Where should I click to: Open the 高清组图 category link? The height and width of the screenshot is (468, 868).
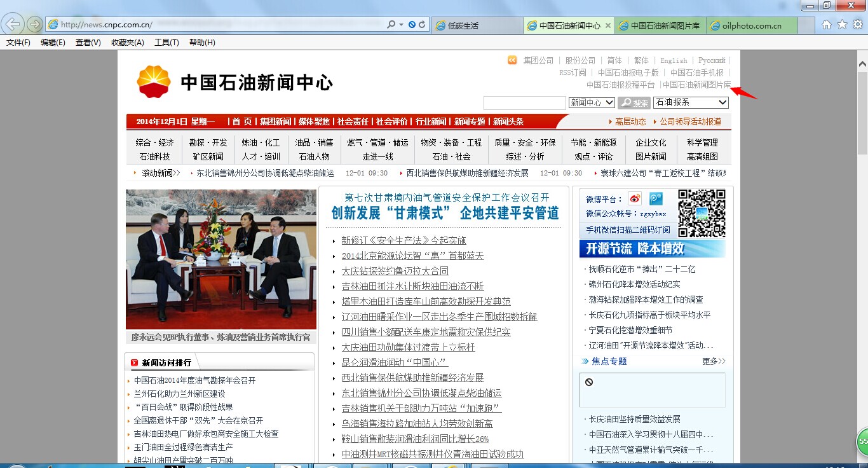pyautogui.click(x=702, y=156)
